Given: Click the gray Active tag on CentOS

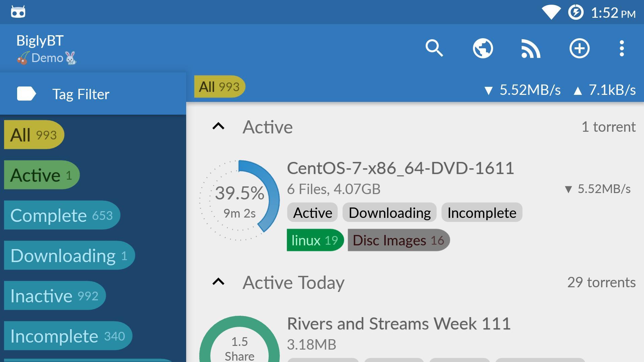Looking at the screenshot, I should tap(312, 213).
